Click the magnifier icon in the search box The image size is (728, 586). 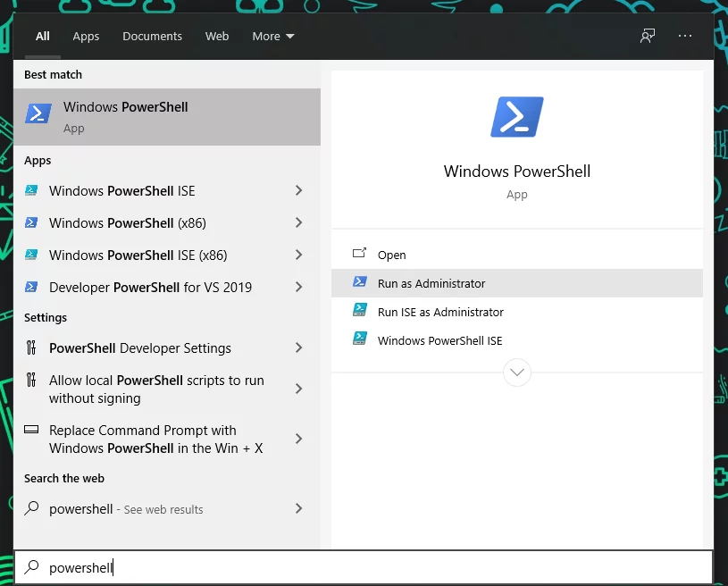(31, 566)
